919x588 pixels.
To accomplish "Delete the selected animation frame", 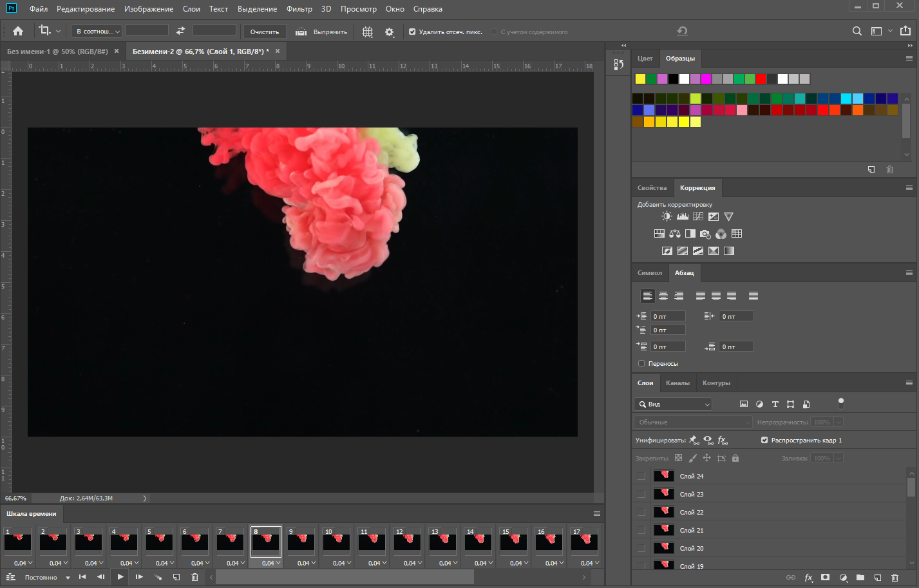I will 194,577.
